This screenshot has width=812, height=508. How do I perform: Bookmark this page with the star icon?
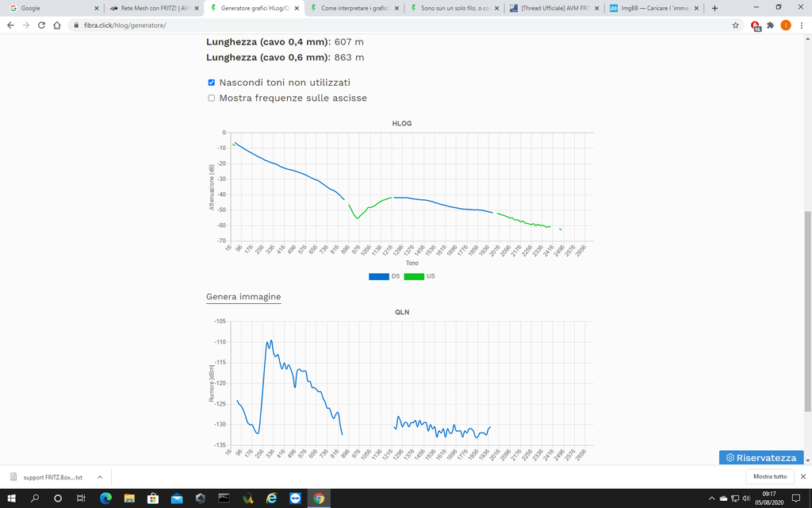tap(735, 25)
